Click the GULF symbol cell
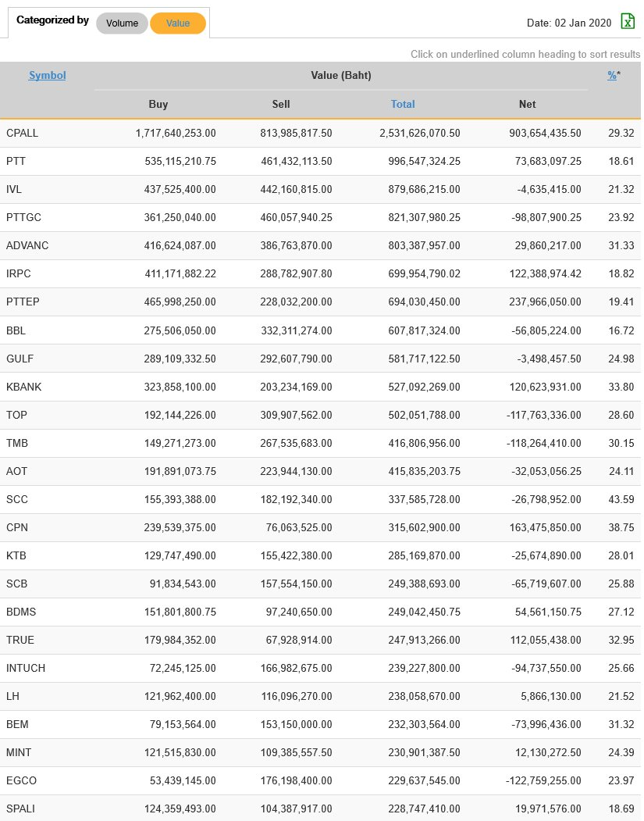 tap(20, 359)
